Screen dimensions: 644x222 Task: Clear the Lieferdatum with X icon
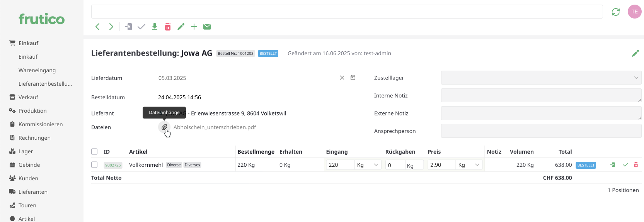point(342,78)
